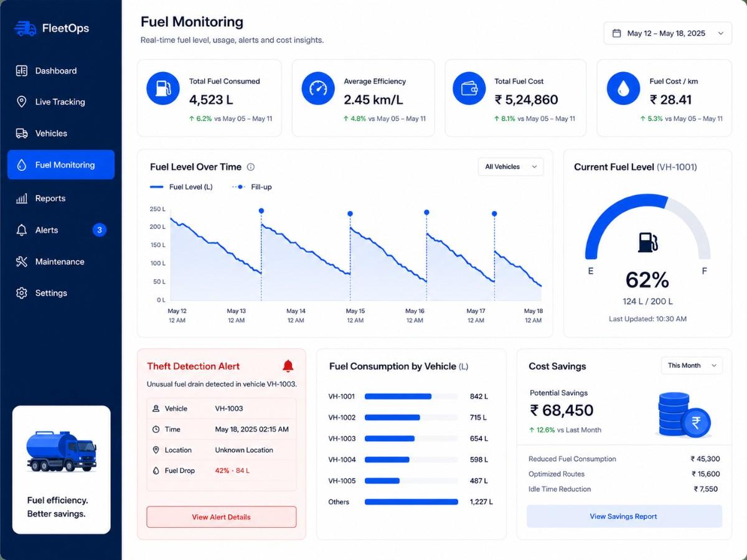Open the Maintenance menu item
747x560 pixels.
61,262
